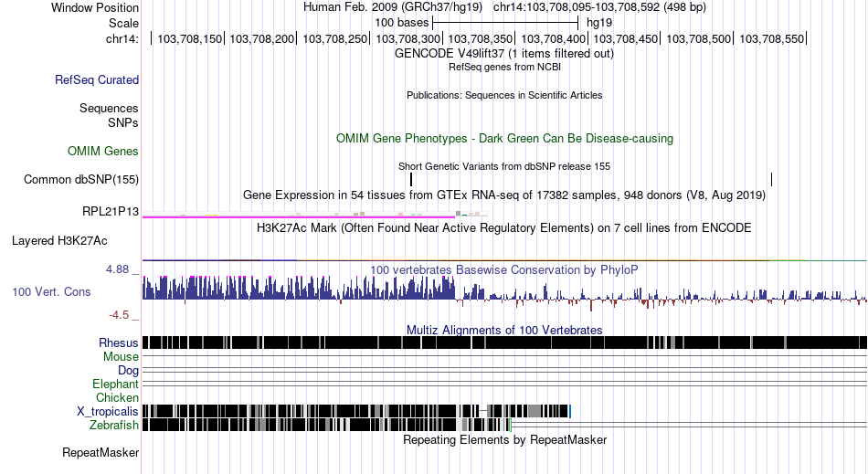Click the chr14: base position label

(x=122, y=38)
